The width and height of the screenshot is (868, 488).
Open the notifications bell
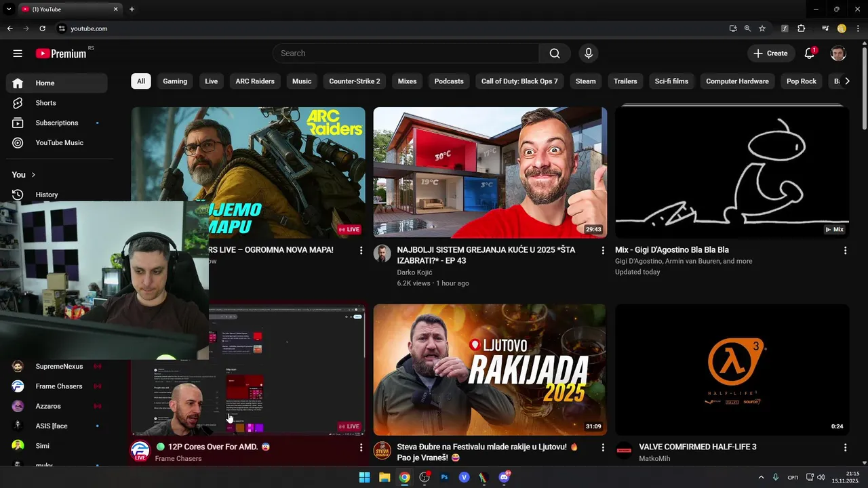coord(809,54)
